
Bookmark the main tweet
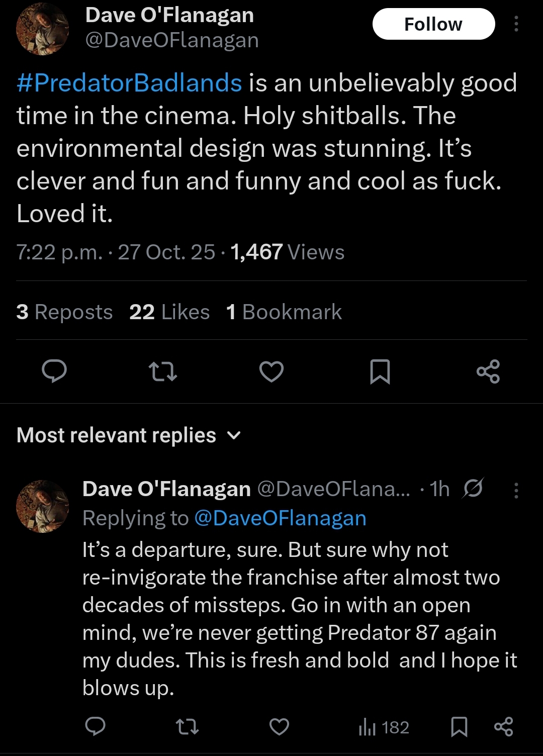(x=380, y=371)
